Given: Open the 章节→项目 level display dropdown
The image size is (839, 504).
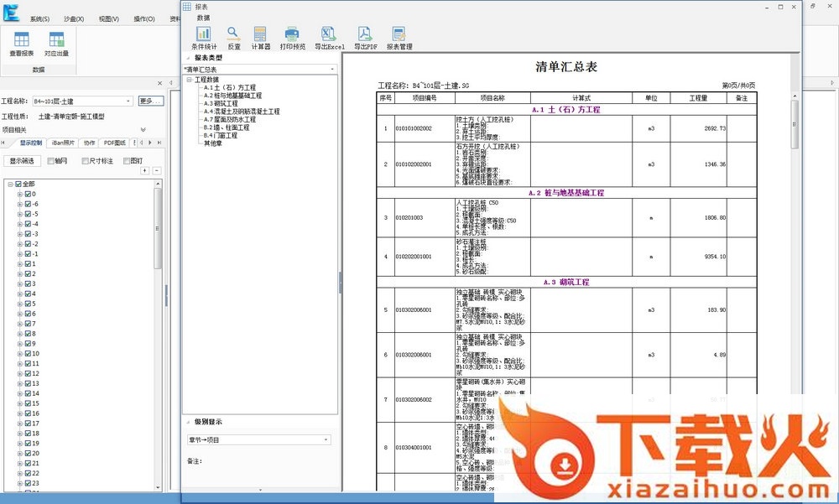Looking at the screenshot, I should (x=258, y=439).
